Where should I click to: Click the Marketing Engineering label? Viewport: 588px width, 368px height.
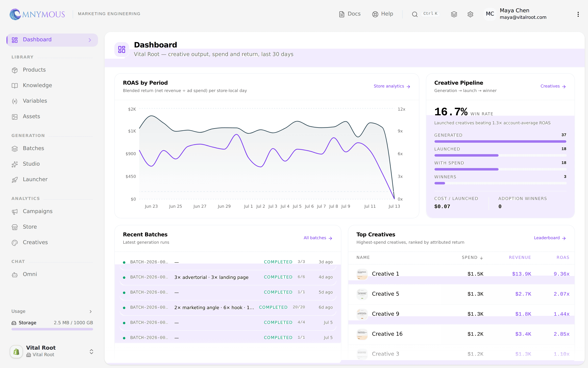tap(109, 14)
